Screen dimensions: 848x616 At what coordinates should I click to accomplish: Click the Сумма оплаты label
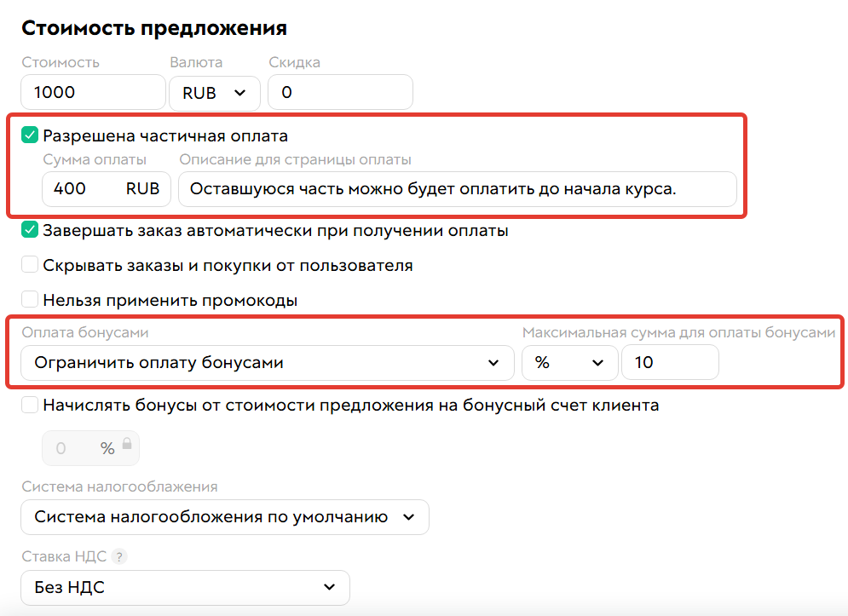pyautogui.click(x=95, y=159)
